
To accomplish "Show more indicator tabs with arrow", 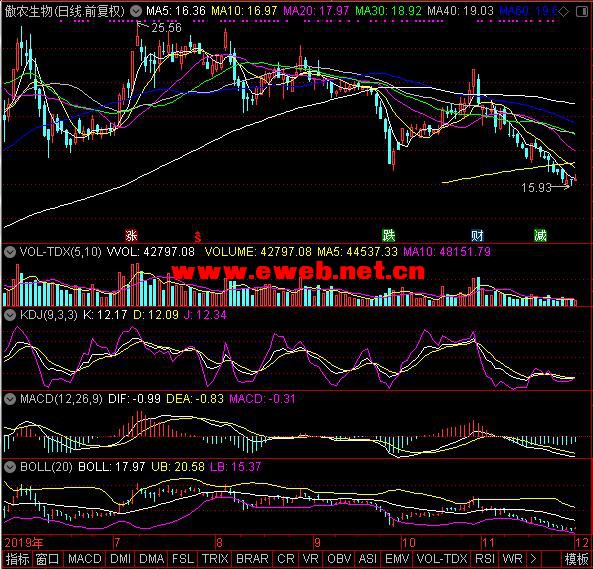I will tap(533, 558).
